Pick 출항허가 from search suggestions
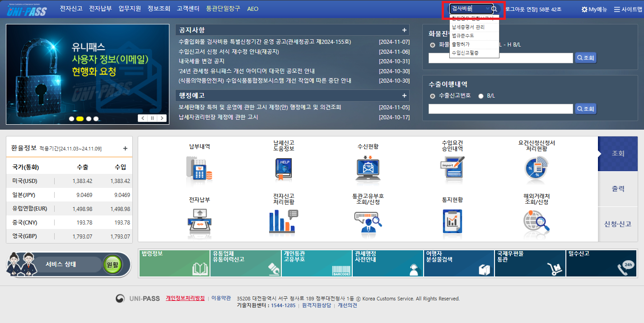644x323 pixels. [x=474, y=44]
